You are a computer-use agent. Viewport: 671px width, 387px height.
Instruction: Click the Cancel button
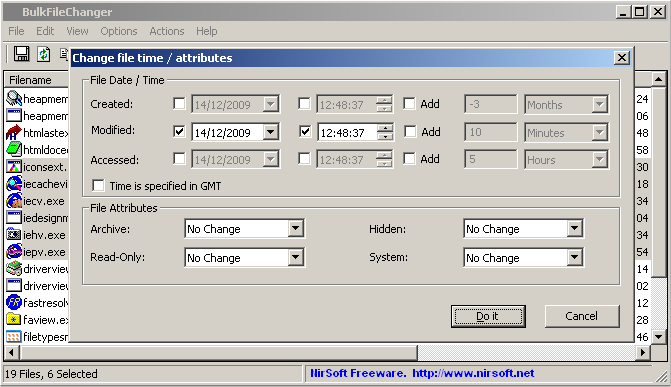click(x=582, y=316)
